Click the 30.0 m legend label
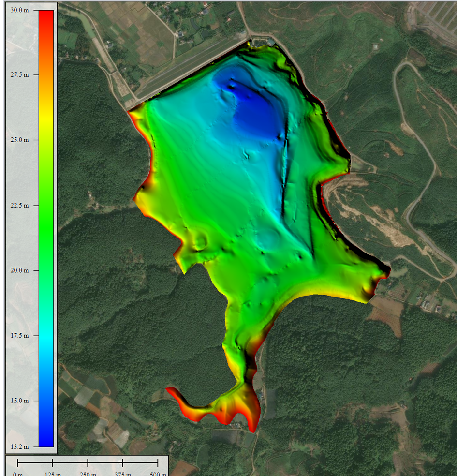Screen dimensions: 457x476 point(20,10)
